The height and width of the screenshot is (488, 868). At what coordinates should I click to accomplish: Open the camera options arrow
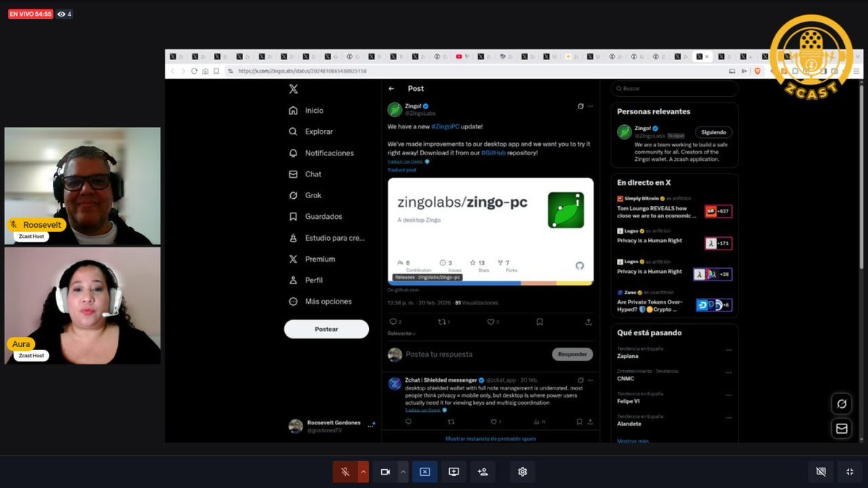tap(403, 472)
